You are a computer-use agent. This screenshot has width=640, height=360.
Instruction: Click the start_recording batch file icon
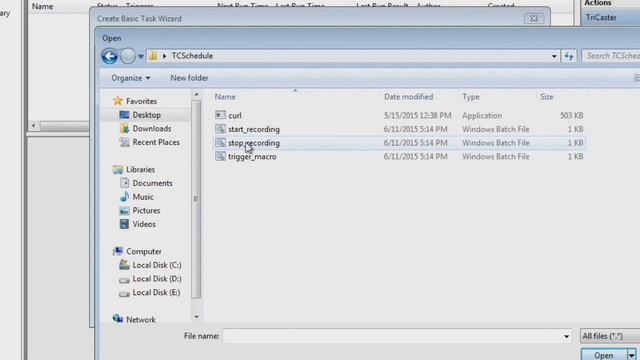(x=220, y=129)
